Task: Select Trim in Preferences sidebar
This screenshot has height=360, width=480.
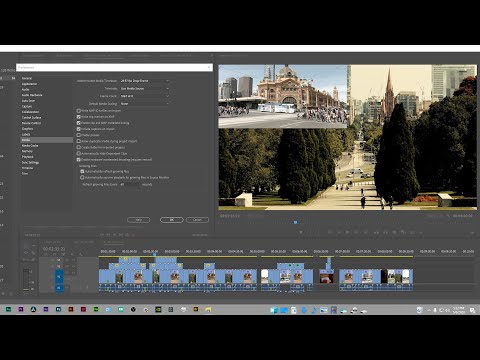Action: pos(25,174)
